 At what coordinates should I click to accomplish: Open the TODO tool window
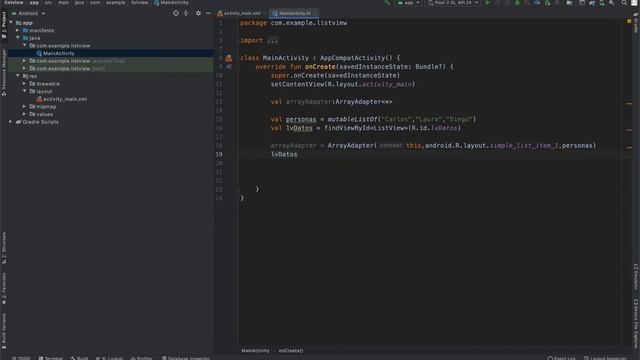pyautogui.click(x=21, y=358)
